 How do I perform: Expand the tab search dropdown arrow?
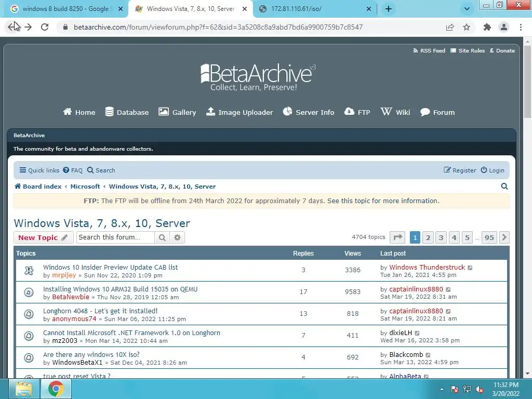pos(467,9)
